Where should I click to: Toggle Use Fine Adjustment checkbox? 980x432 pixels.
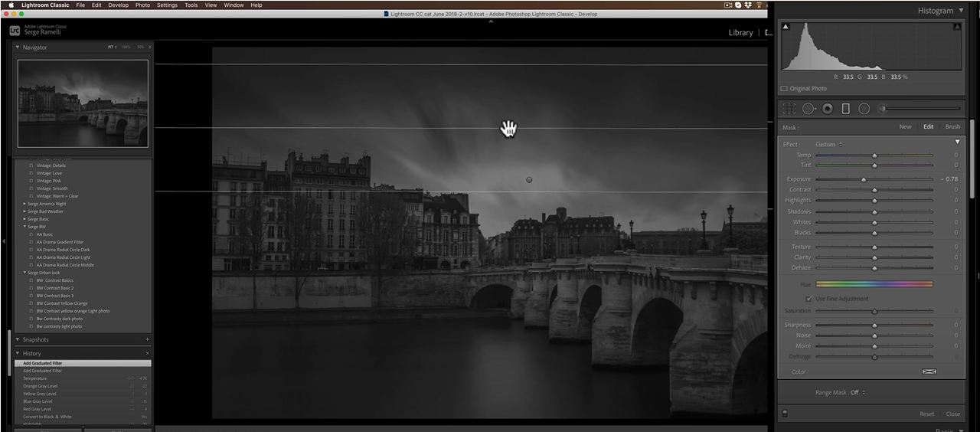click(809, 299)
